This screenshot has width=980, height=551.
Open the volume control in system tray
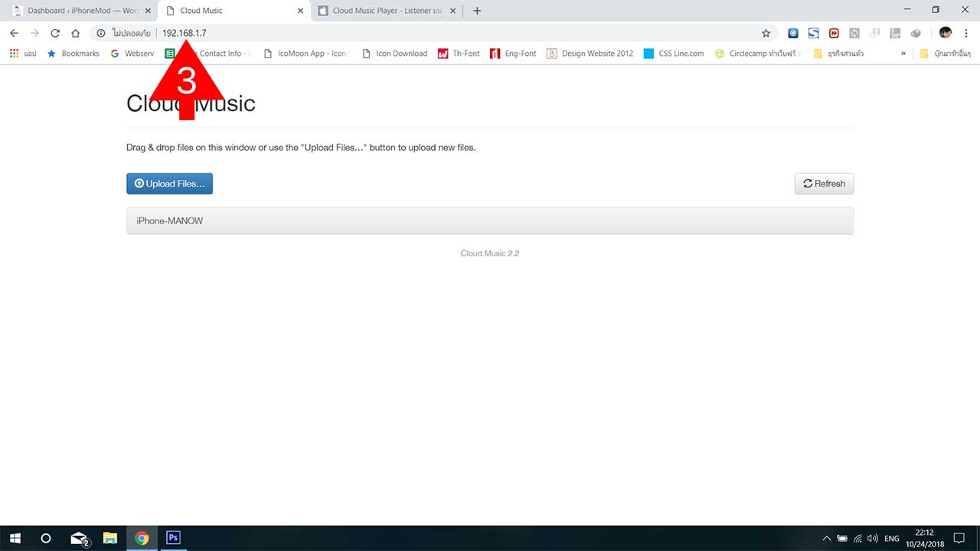click(872, 538)
